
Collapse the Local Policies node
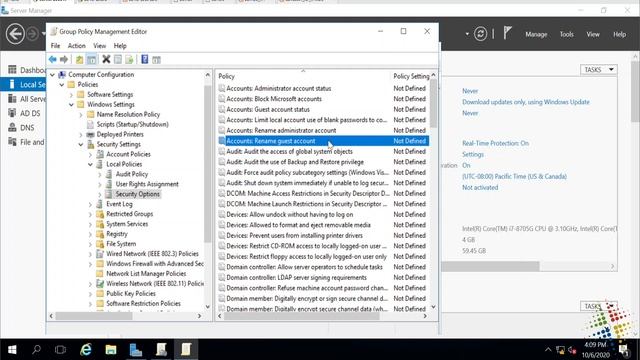coord(90,164)
